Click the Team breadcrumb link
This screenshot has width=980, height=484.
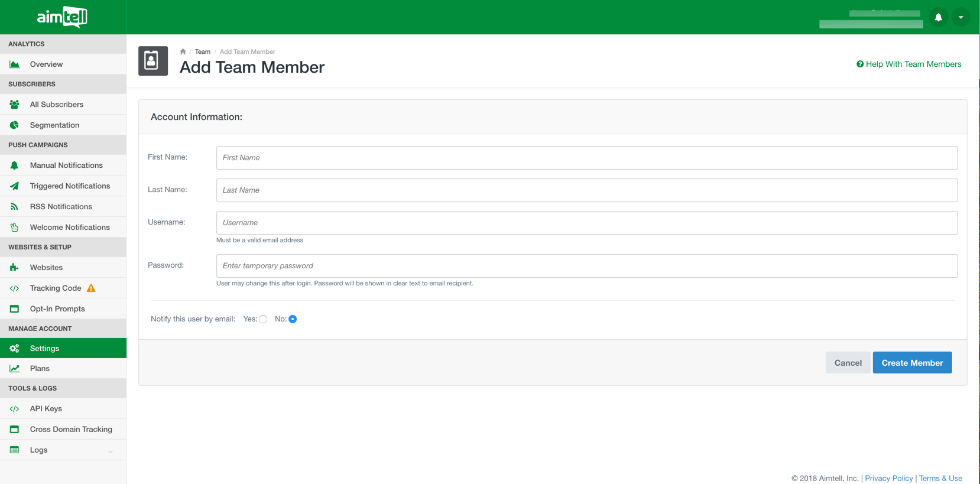click(x=203, y=52)
